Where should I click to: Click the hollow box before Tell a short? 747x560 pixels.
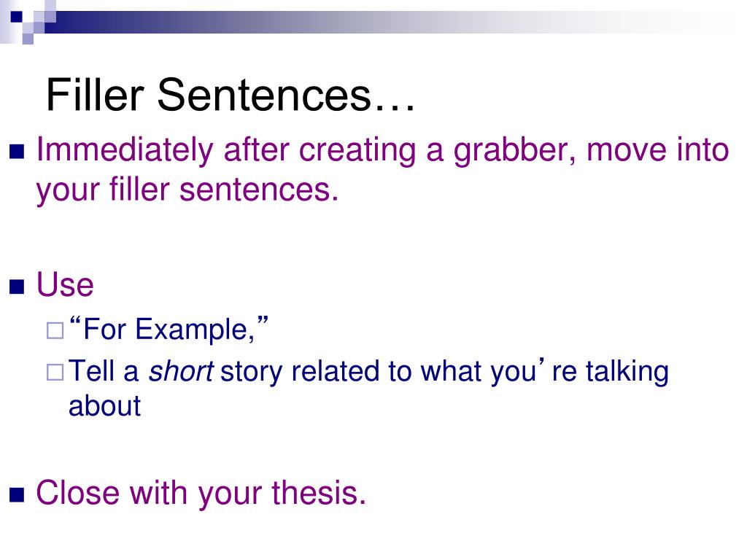click(55, 373)
